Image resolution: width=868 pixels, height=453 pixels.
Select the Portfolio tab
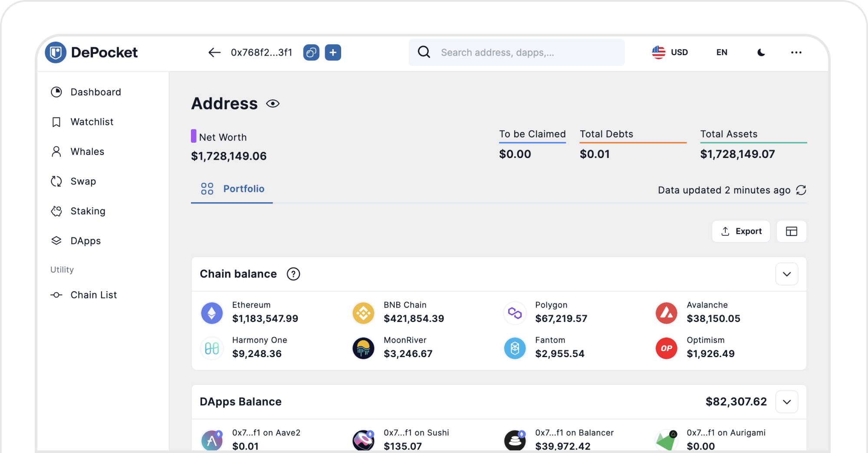pyautogui.click(x=232, y=189)
